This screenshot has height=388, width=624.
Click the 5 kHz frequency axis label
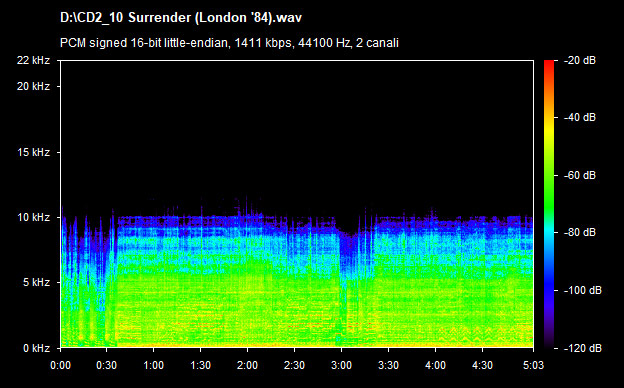(x=36, y=283)
